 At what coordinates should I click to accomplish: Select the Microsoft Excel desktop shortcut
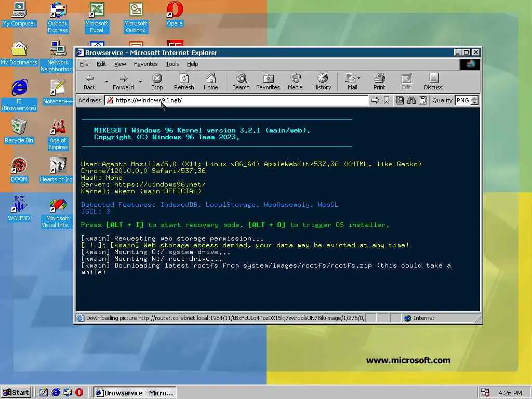97,18
